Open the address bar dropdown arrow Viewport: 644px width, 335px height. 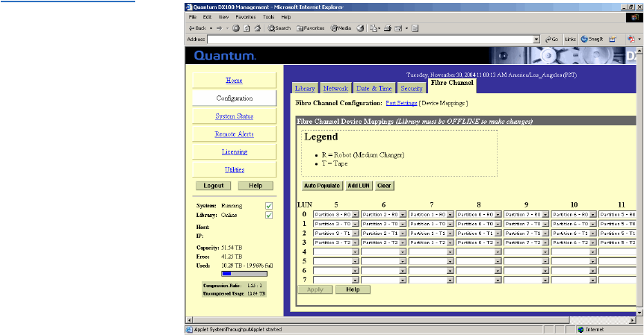[x=536, y=40]
